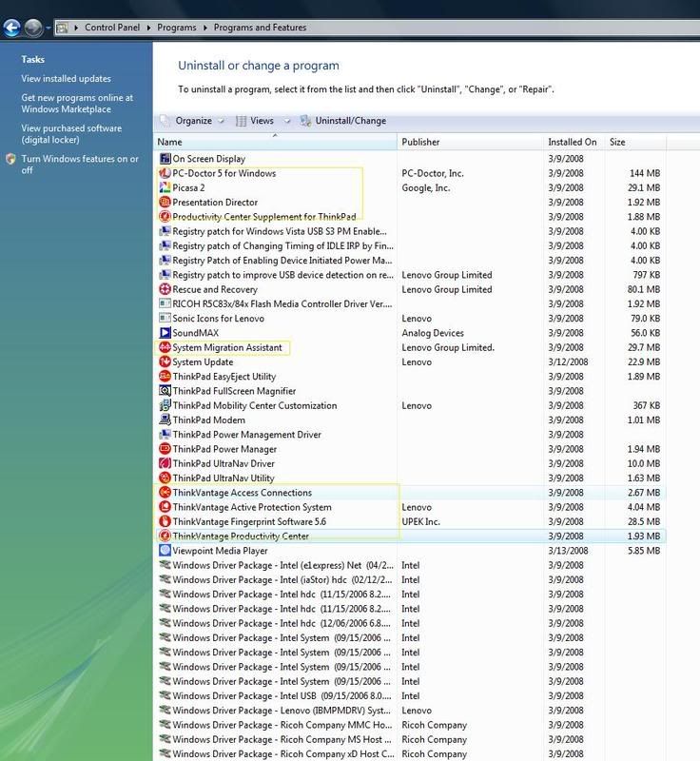Click the ThinkPad EasyEject Utility icon
The height and width of the screenshot is (761, 700).
pyautogui.click(x=165, y=376)
